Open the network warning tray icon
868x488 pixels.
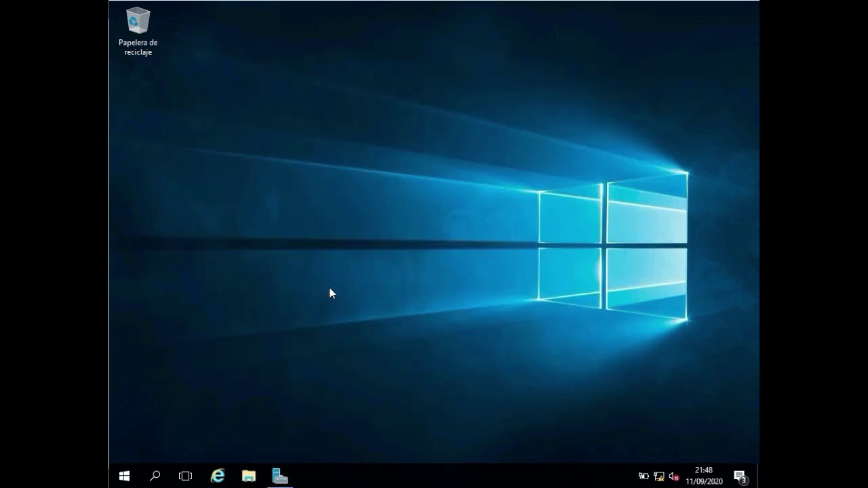point(658,476)
